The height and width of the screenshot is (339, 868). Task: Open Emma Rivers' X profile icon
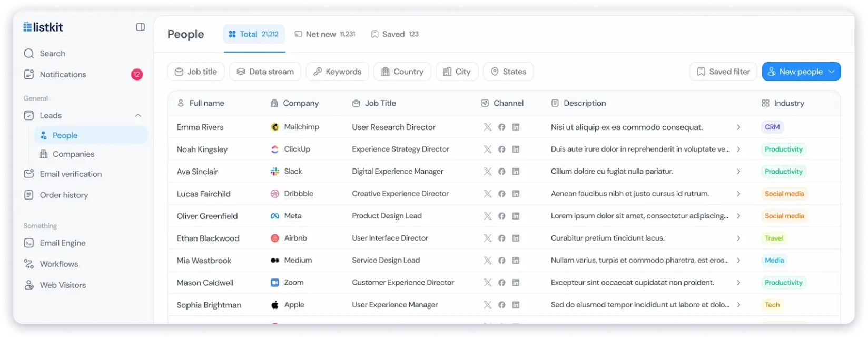tap(488, 127)
